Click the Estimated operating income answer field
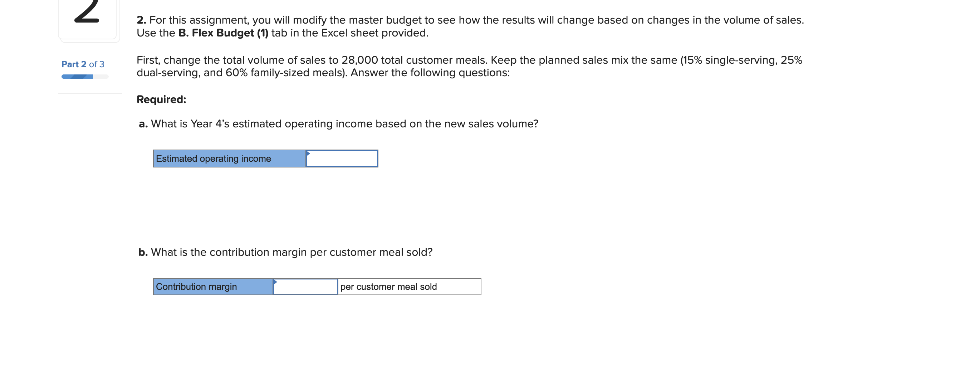The width and height of the screenshot is (980, 375). pos(342,159)
